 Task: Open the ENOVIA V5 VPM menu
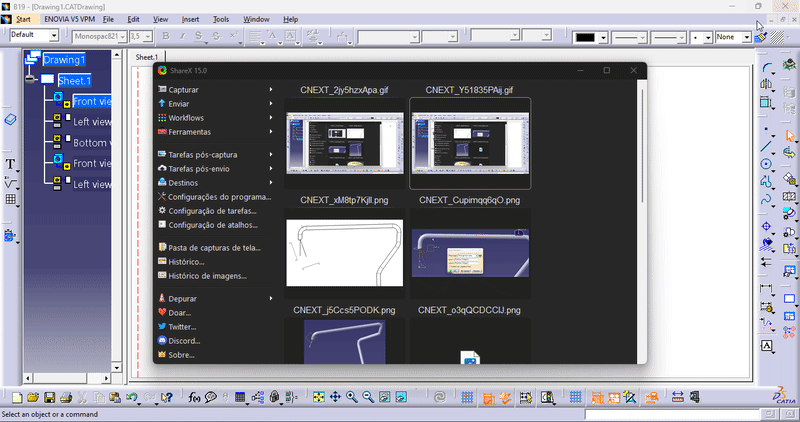pyautogui.click(x=69, y=19)
